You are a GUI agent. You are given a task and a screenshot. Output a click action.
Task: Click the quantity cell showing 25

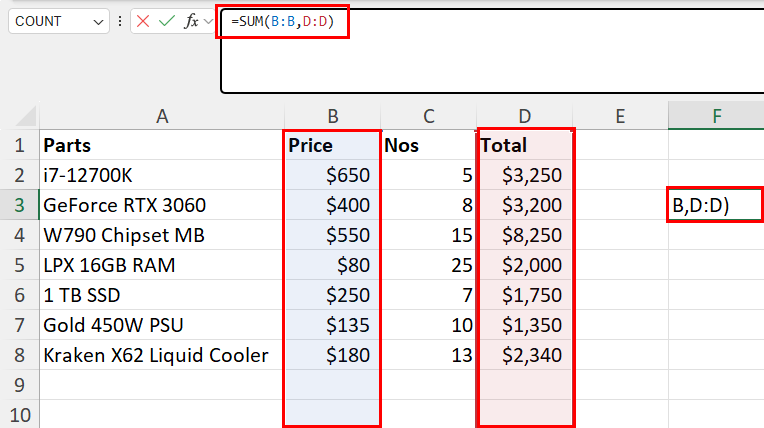(428, 265)
